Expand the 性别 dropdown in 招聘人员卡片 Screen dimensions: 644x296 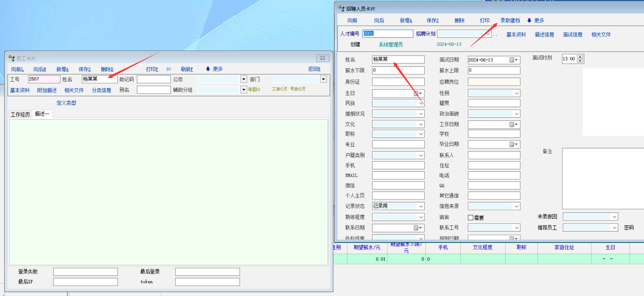pyautogui.click(x=516, y=93)
